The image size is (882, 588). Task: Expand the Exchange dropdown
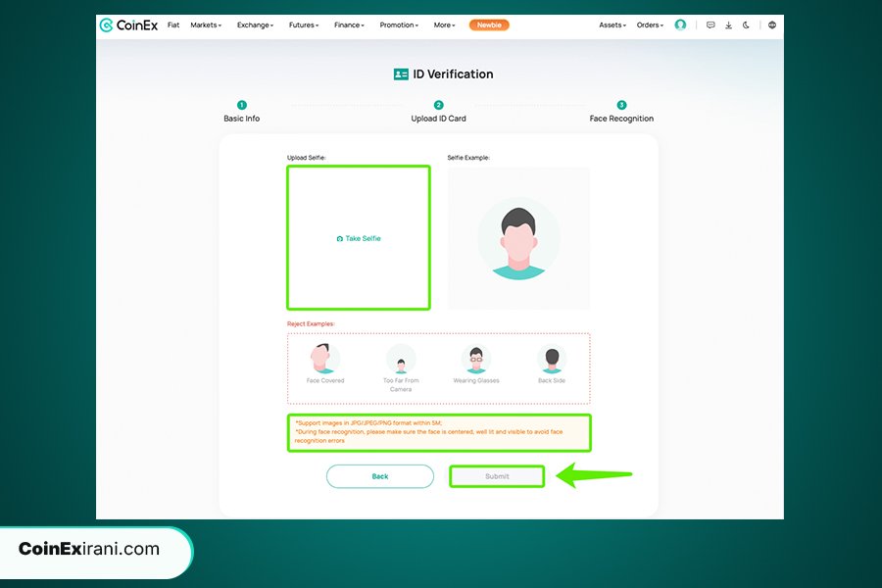click(x=255, y=25)
